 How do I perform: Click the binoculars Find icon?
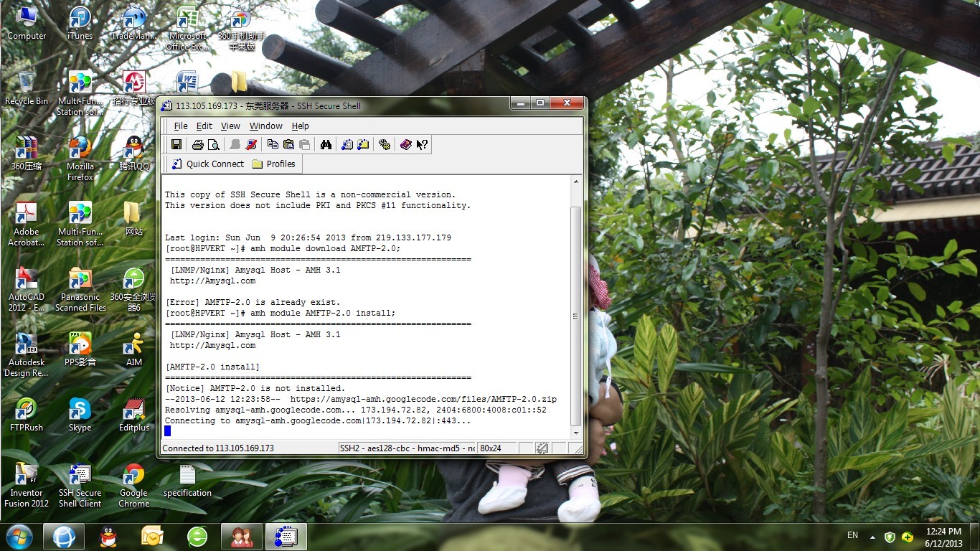point(326,144)
